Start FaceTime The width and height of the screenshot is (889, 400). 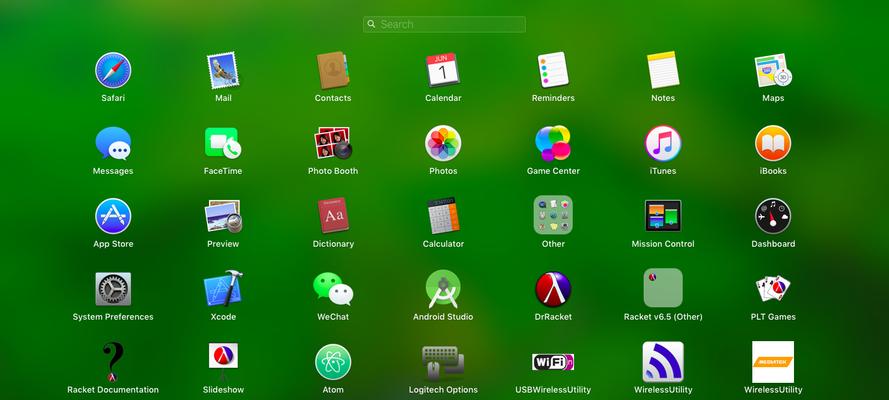(x=223, y=143)
